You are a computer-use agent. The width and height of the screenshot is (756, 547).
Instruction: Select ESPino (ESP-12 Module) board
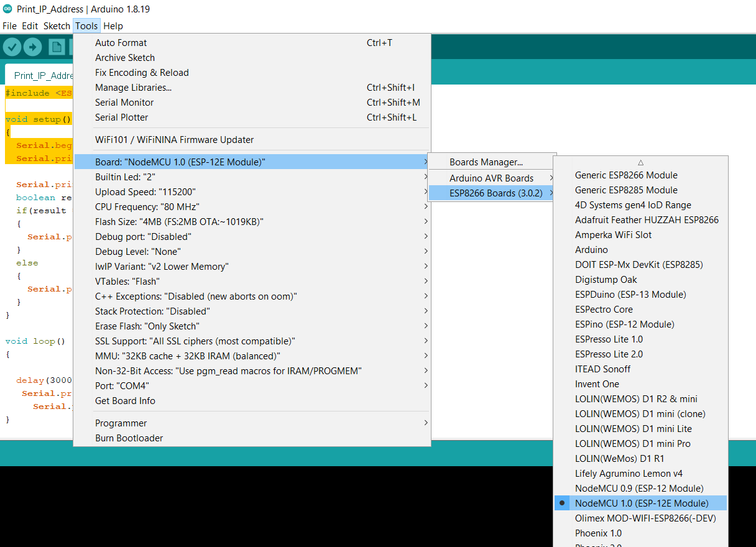coord(640,324)
